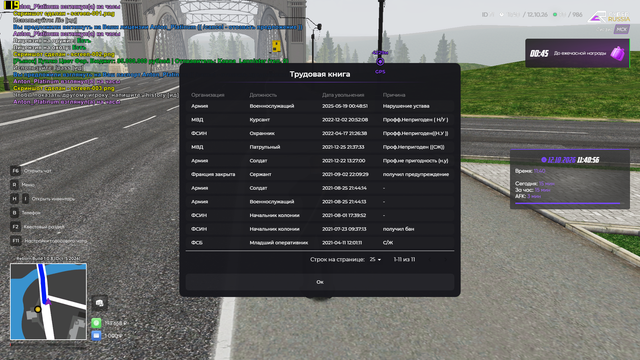Select the ФСБ Младший оперативник row
The height and width of the screenshot is (360, 640).
(x=320, y=243)
